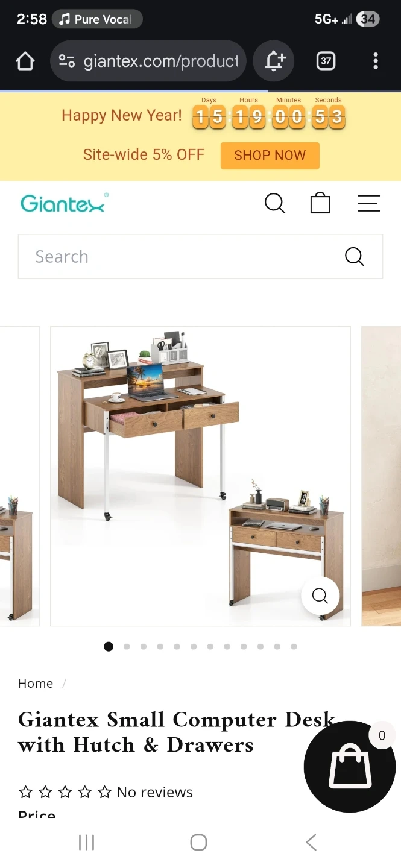This screenshot has height=868, width=401.
Task: Tap the next product image on right
Action: (381, 476)
